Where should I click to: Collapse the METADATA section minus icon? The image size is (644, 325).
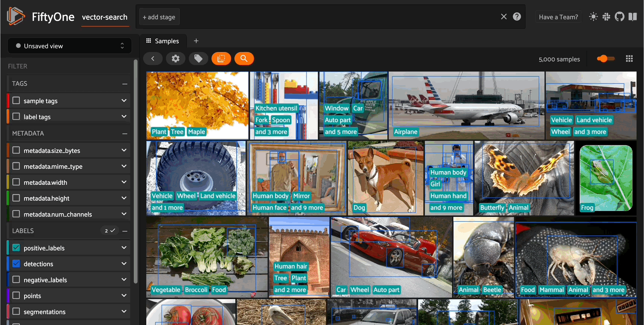125,133
